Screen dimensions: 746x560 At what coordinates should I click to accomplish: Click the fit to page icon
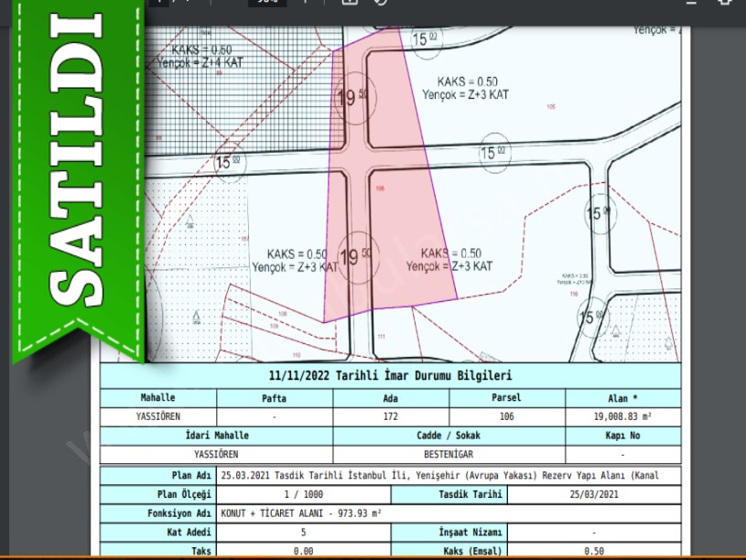[x=349, y=3]
